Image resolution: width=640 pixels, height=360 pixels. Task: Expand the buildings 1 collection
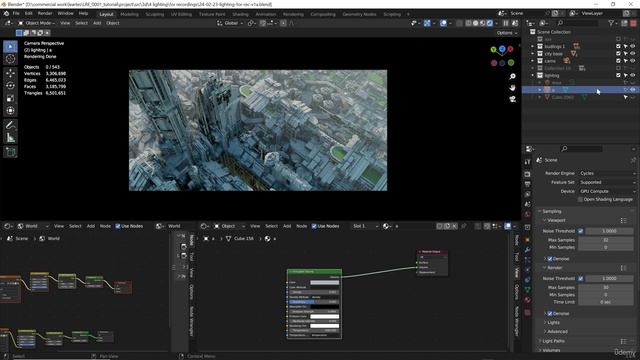tap(532, 47)
